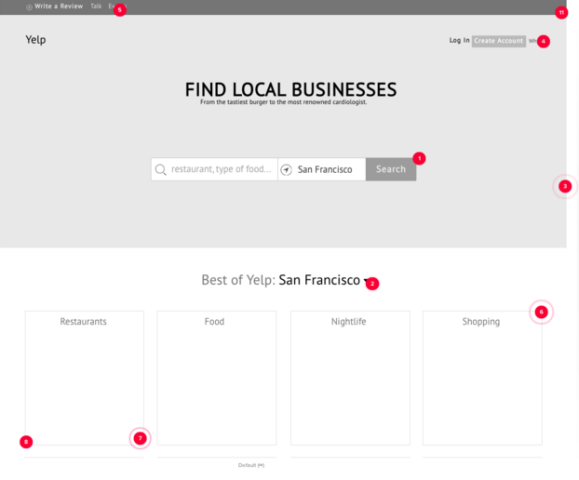579x480 pixels.
Task: Click the location arrow icon beside San Francisco
Action: [x=286, y=169]
